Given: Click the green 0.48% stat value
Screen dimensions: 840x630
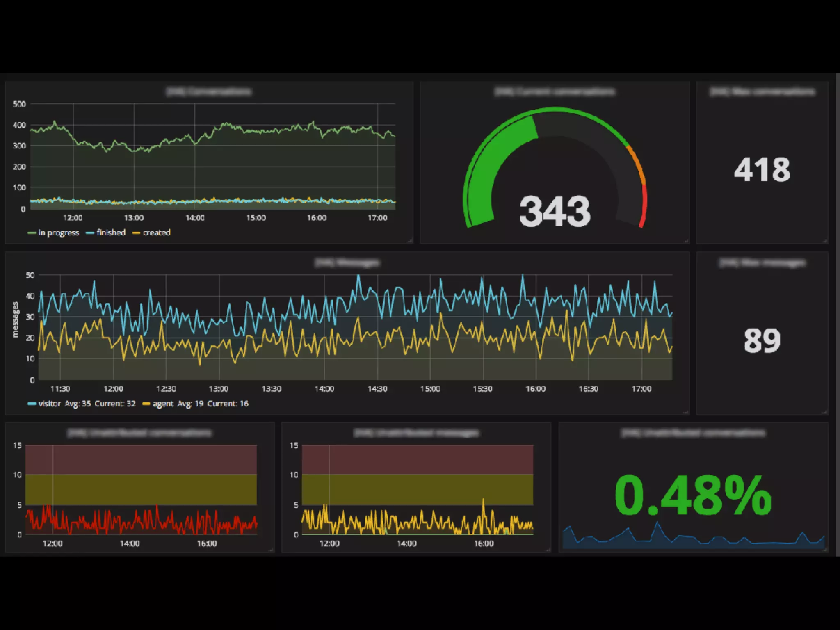Looking at the screenshot, I should point(693,495).
